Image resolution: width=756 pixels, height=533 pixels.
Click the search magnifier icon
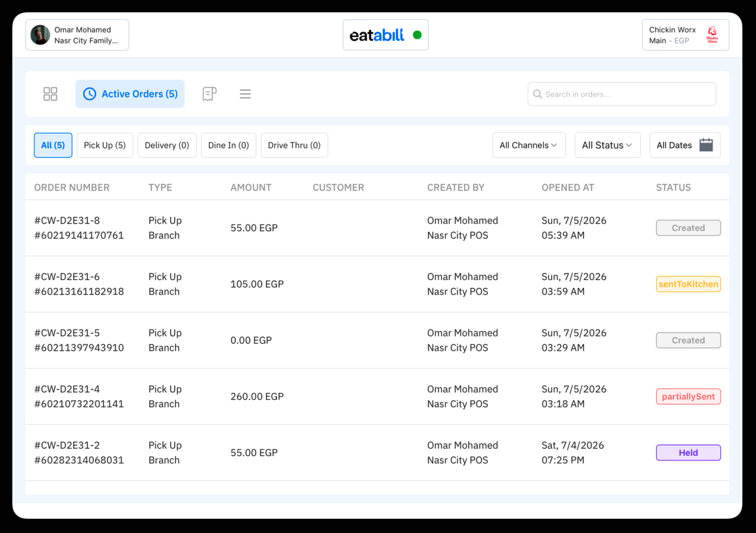537,94
